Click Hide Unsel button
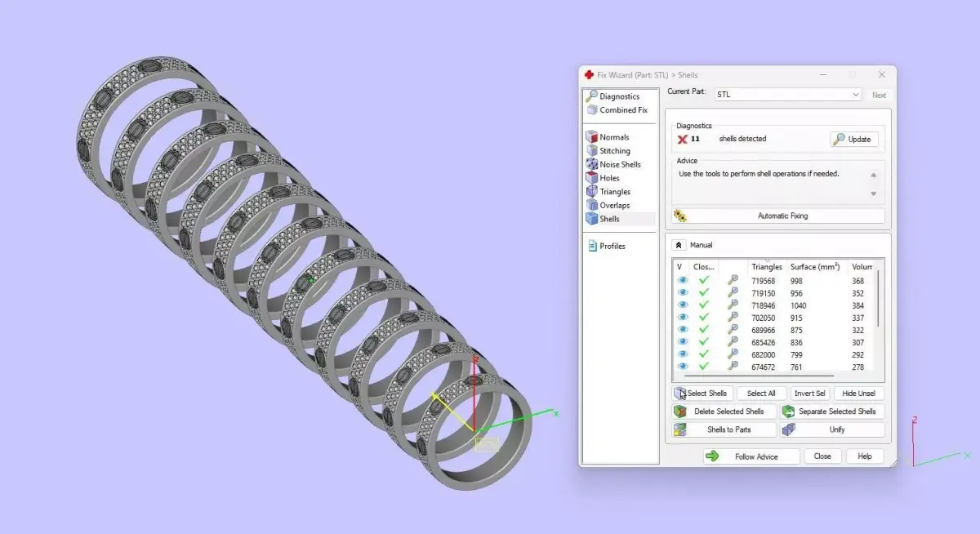 [859, 394]
